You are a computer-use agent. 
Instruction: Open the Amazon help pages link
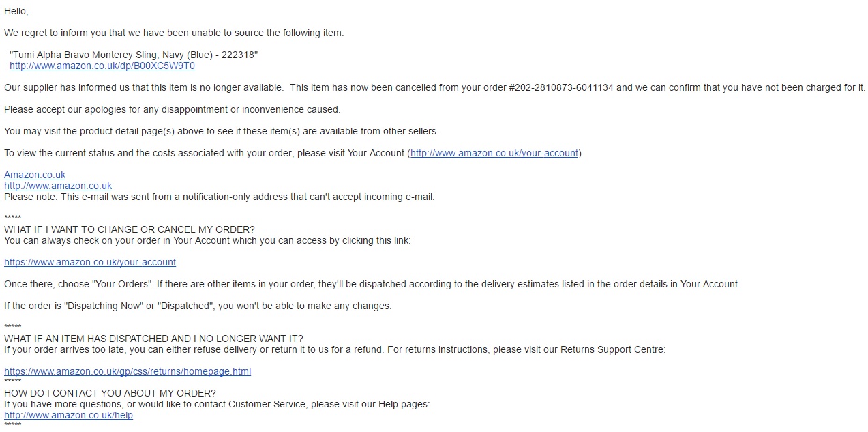[68, 415]
